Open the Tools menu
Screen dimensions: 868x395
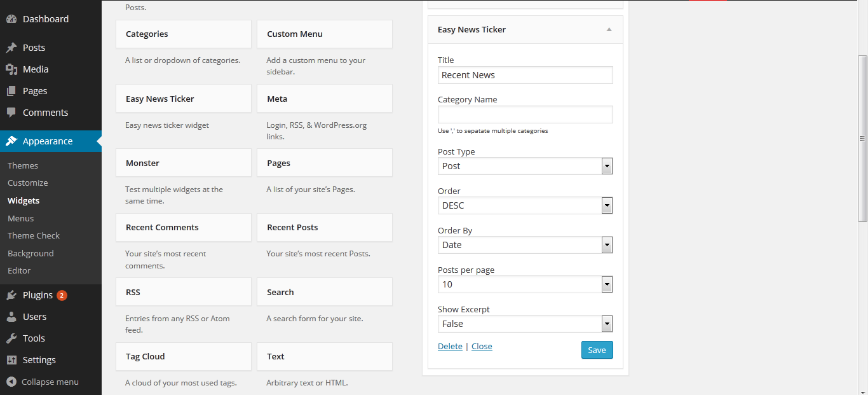point(51,338)
